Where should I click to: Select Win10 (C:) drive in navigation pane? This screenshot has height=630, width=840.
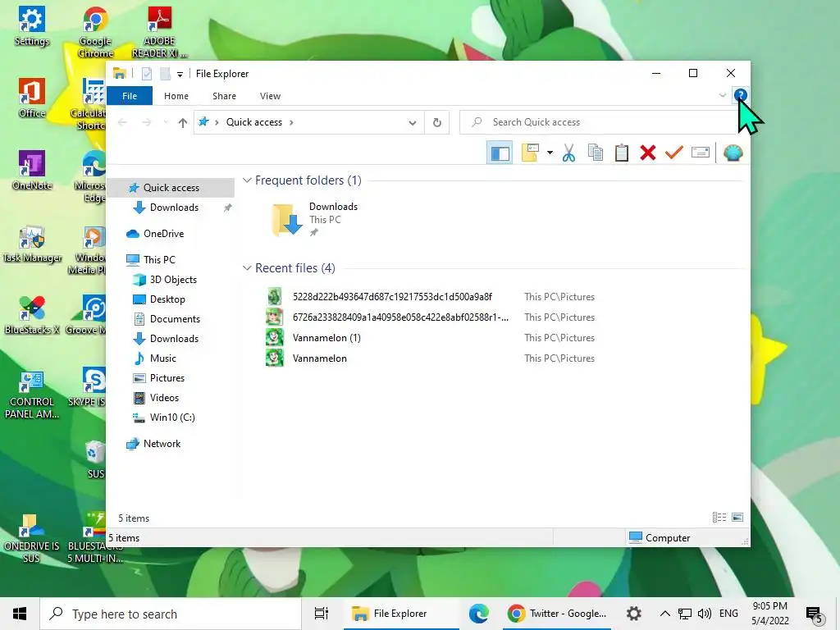pos(172,418)
